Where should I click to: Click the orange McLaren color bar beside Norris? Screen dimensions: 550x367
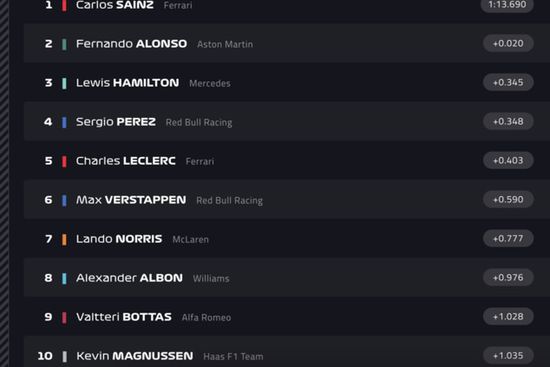64,240
